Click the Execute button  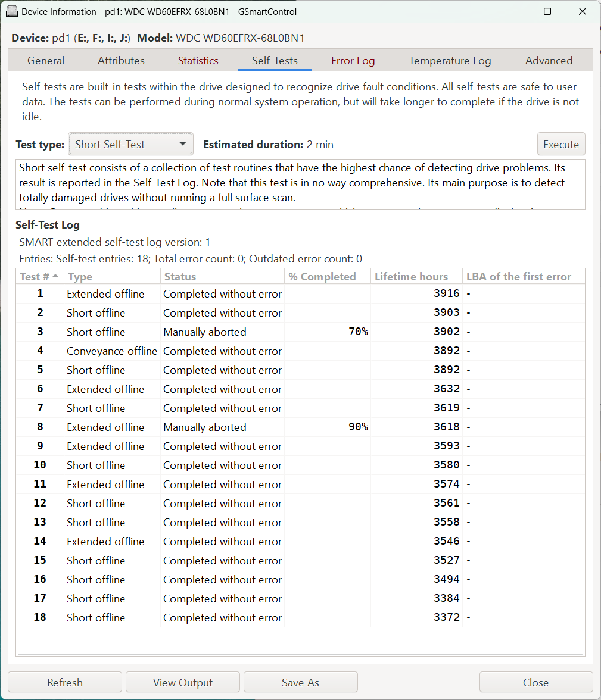(560, 144)
